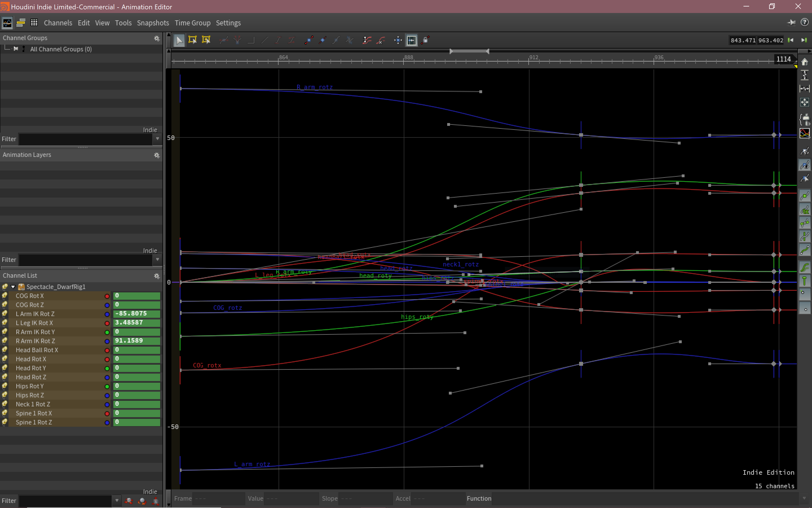The width and height of the screenshot is (812, 508).
Task: Open Channel List gear options
Action: click(157, 276)
